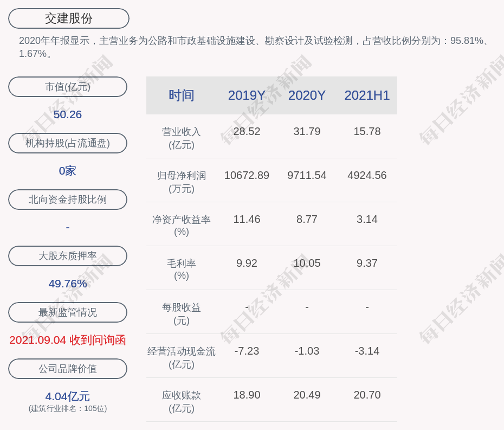Click the 归母净利润(万元) row label
Image resolution: width=504 pixels, height=430 pixels.
tap(182, 182)
